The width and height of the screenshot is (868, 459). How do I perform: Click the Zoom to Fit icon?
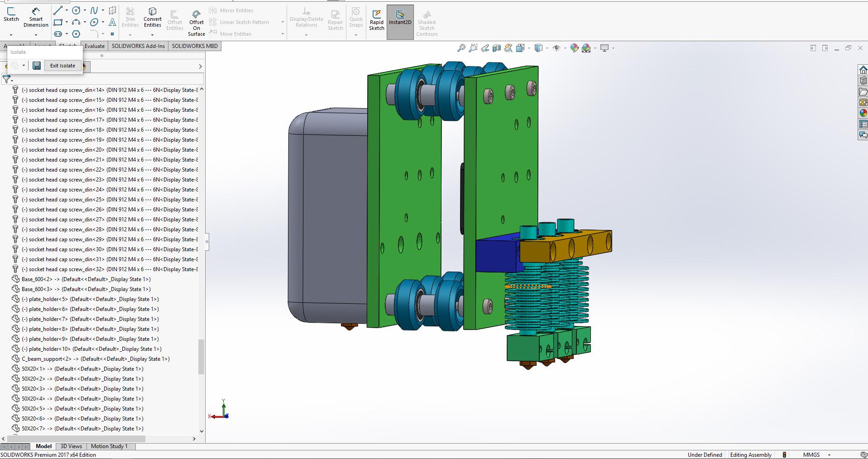tap(461, 48)
